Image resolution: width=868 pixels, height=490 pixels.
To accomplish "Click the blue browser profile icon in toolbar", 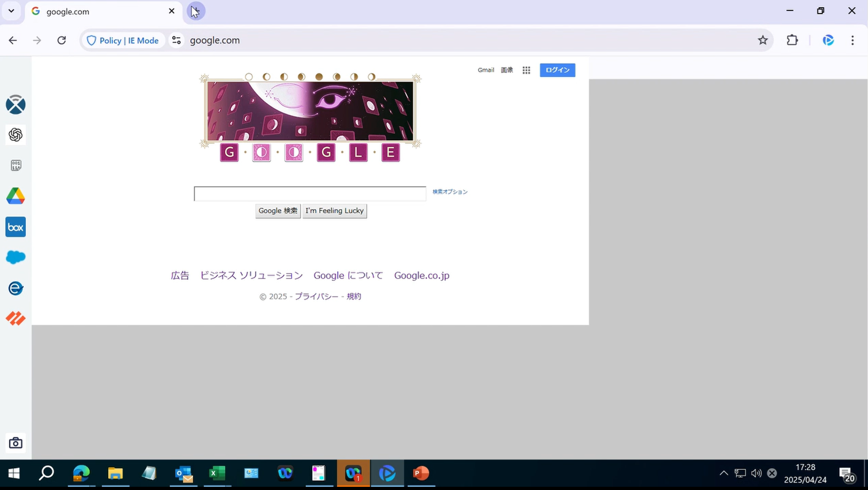I will pyautogui.click(x=828, y=40).
